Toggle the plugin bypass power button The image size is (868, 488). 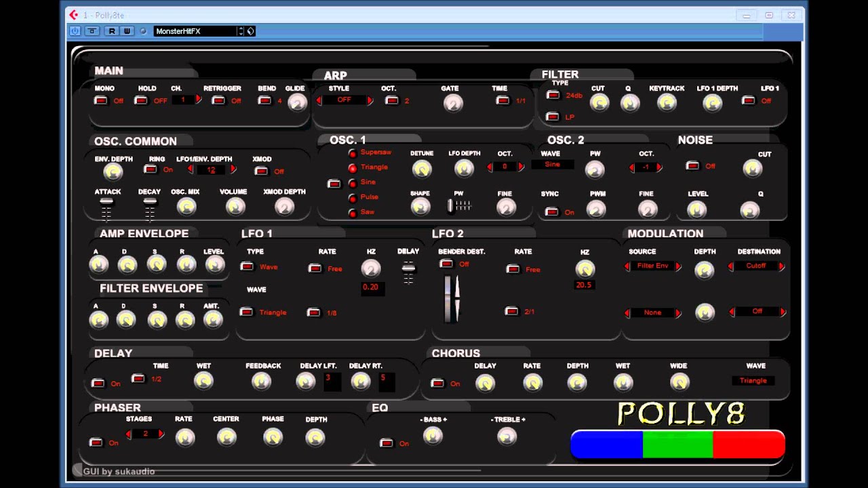(x=75, y=31)
